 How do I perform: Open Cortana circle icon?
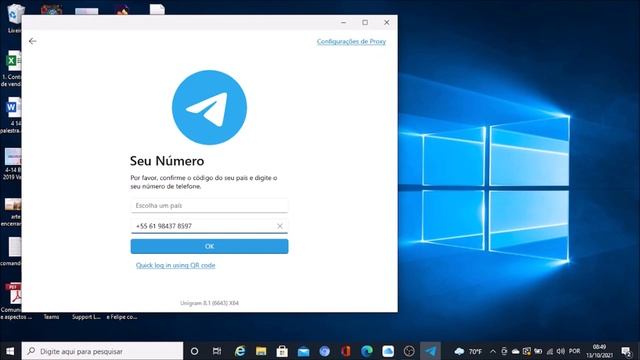click(x=195, y=351)
